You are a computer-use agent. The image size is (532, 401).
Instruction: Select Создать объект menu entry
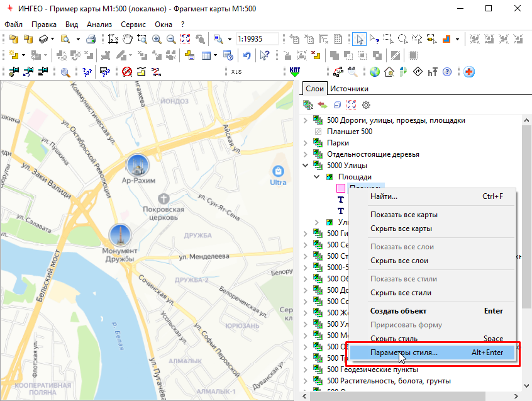click(x=433, y=311)
